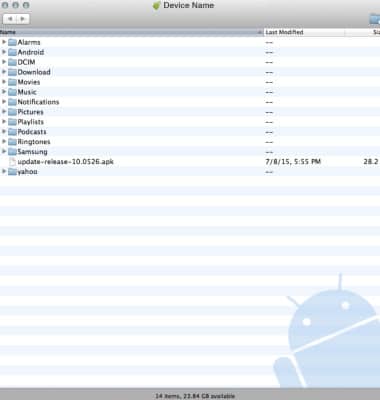Expand the Samsung folder triangle
Screen dimensions: 380x400
tap(4, 152)
